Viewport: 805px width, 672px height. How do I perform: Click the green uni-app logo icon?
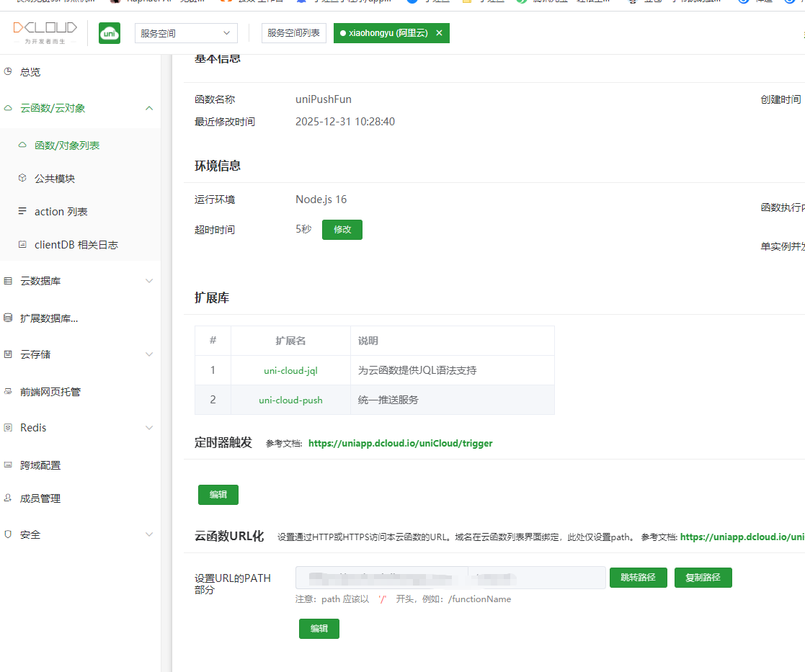pos(109,33)
